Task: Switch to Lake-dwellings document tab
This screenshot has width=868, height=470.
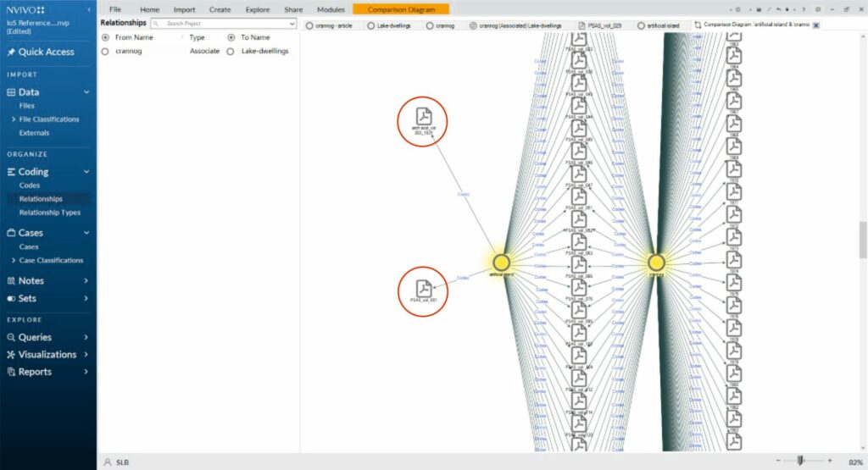Action: [390, 25]
